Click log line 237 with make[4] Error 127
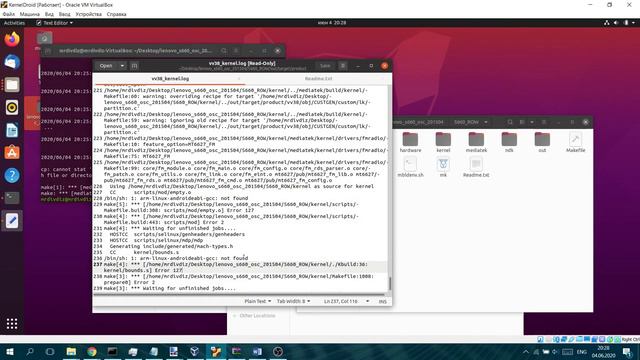 (239, 267)
